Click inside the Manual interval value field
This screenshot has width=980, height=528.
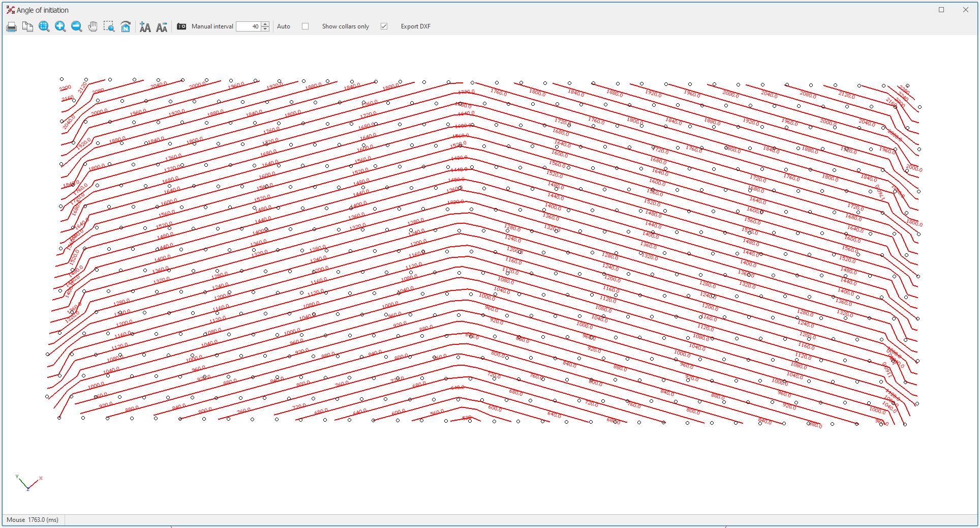(249, 26)
